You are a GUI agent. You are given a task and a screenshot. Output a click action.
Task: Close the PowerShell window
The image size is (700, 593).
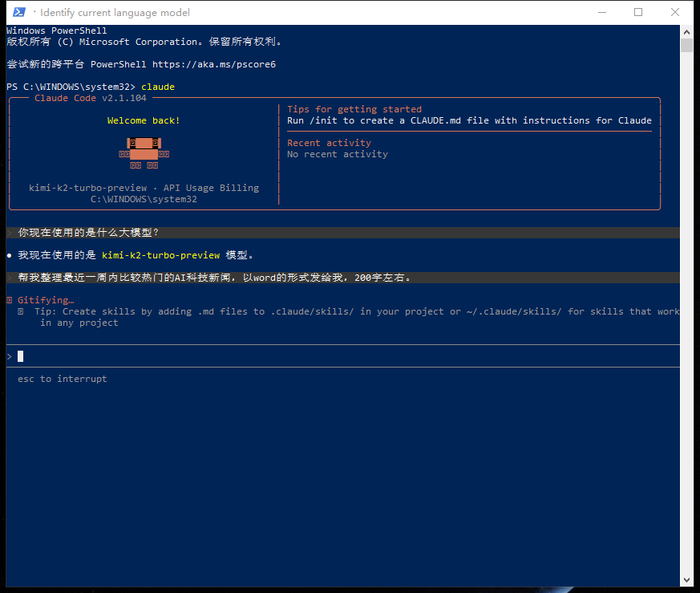[x=675, y=12]
